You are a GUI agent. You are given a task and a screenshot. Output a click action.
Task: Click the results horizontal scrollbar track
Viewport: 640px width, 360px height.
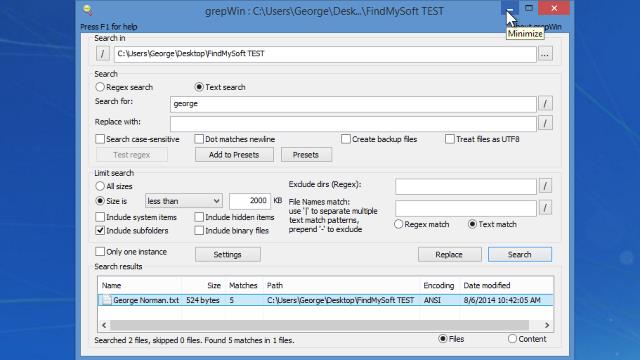[x=320, y=325]
